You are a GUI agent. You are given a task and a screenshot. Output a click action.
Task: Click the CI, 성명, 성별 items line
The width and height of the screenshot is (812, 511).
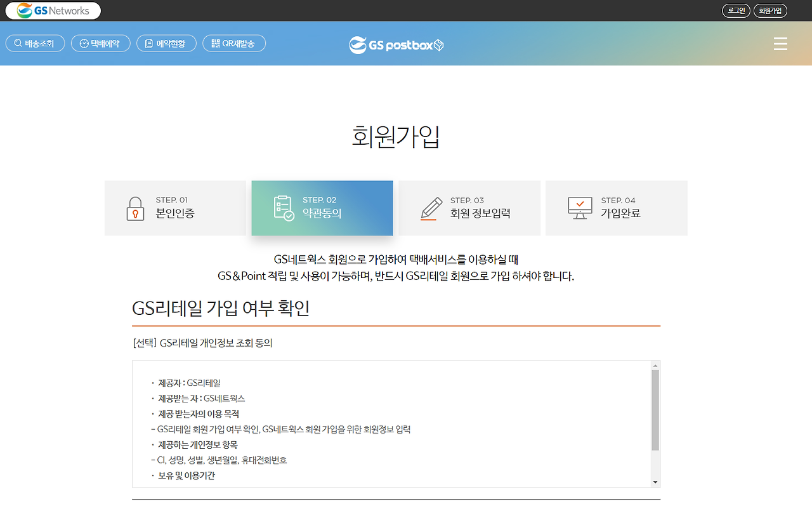[219, 460]
